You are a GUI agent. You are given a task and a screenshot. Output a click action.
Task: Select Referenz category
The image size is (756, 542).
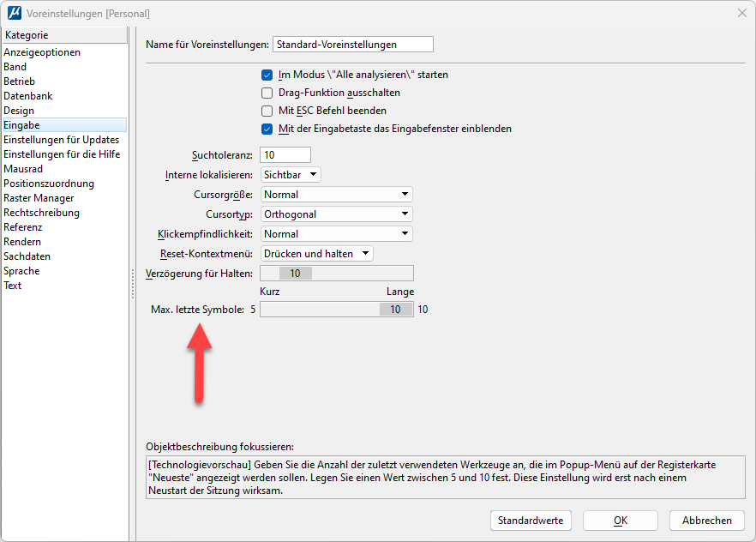click(64, 227)
